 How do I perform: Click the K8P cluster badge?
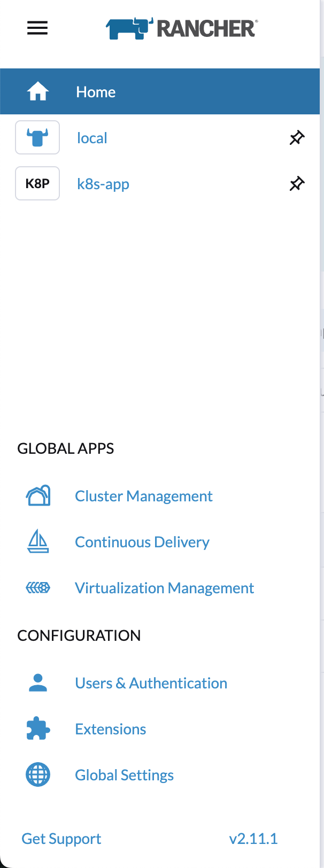point(37,183)
